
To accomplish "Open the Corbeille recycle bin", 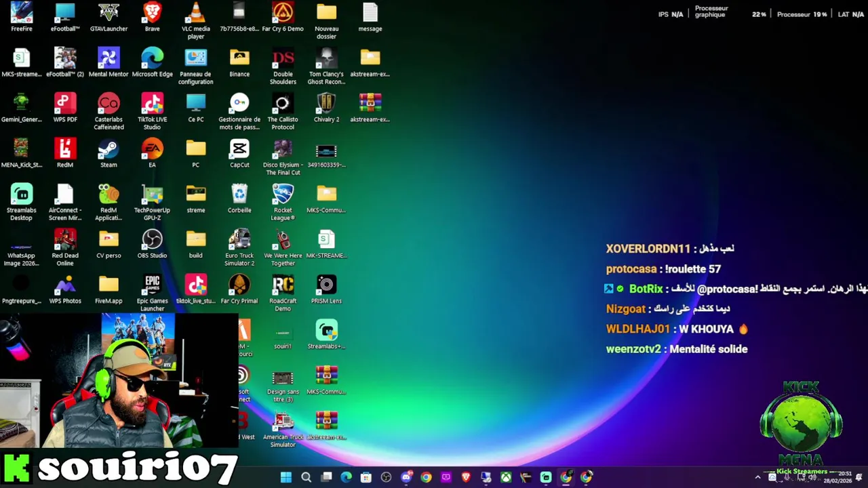I will coord(239,199).
